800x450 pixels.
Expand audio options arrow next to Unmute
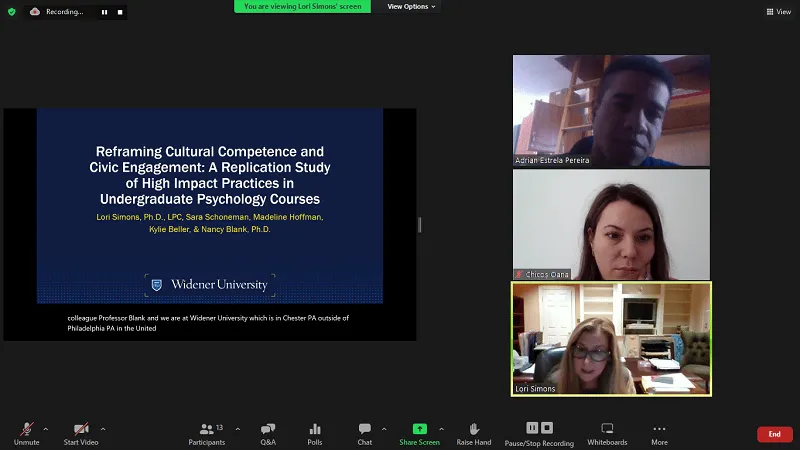pyautogui.click(x=45, y=428)
